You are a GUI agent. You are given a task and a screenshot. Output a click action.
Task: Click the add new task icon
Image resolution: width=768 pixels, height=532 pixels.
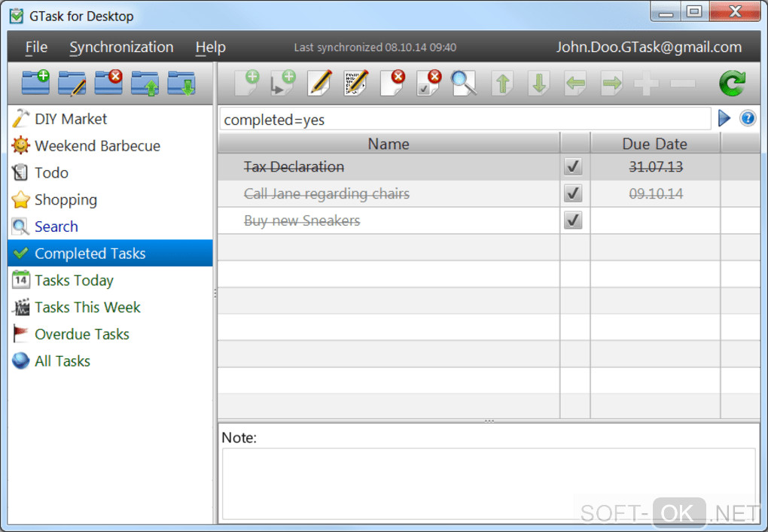247,83
